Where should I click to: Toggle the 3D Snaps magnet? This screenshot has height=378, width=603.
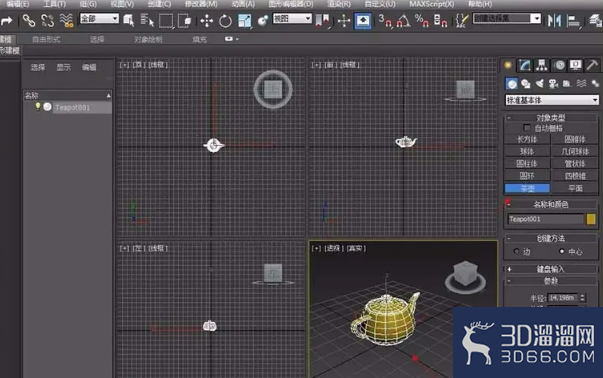pyautogui.click(x=385, y=21)
